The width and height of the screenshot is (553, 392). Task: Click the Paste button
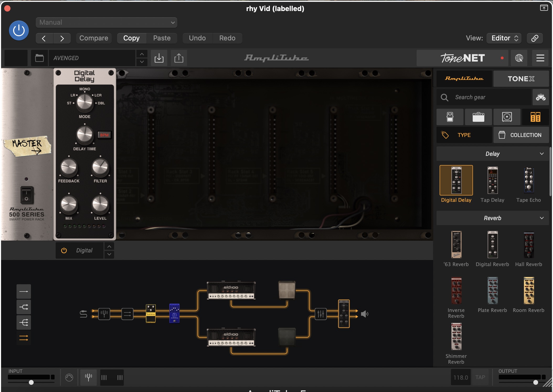coord(162,38)
